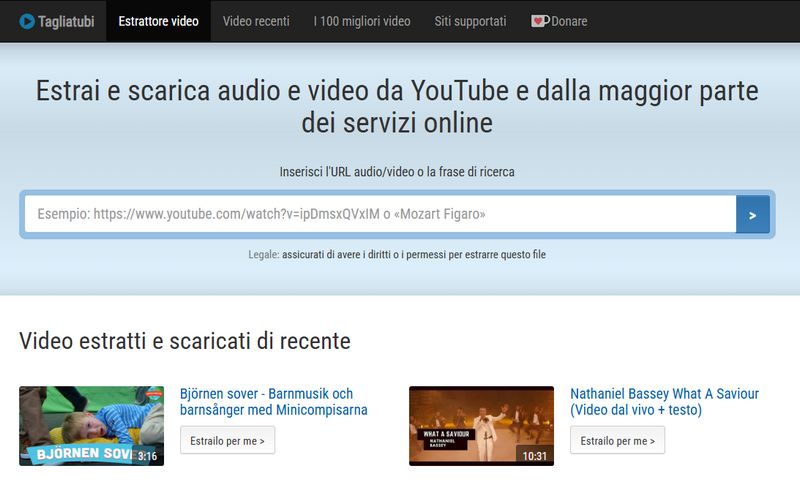Click the 10:31 duration badge
The image size is (800, 488).
(x=534, y=456)
